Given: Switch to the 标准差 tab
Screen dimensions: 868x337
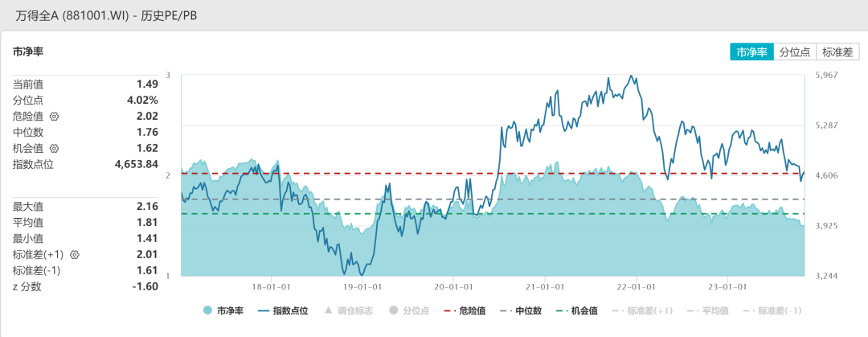Looking at the screenshot, I should pyautogui.click(x=837, y=52).
